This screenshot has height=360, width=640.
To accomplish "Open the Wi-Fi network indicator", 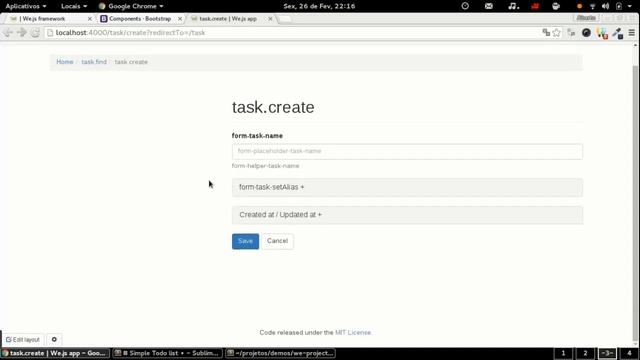I will [592, 7].
